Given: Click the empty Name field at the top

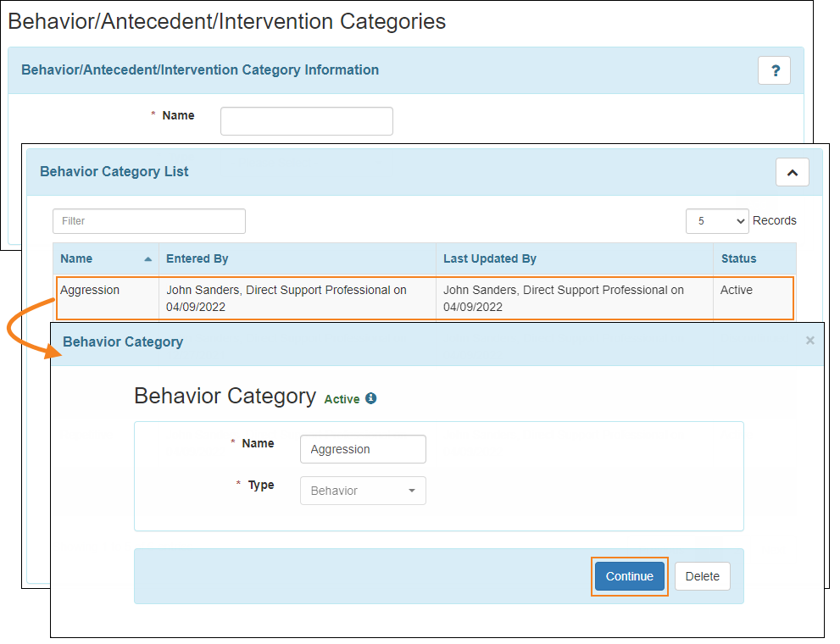Looking at the screenshot, I should [306, 120].
